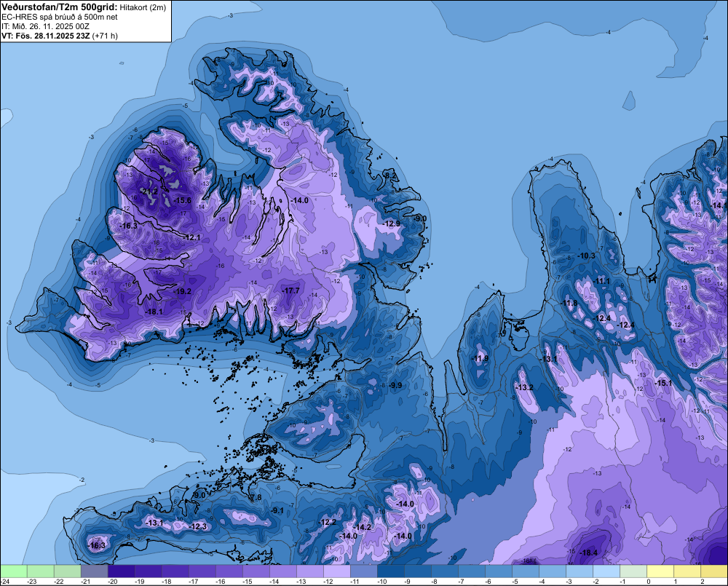Viewport: 728px width, 586px height.
Task: Click the map temperature value -12.3
Action: (198, 526)
